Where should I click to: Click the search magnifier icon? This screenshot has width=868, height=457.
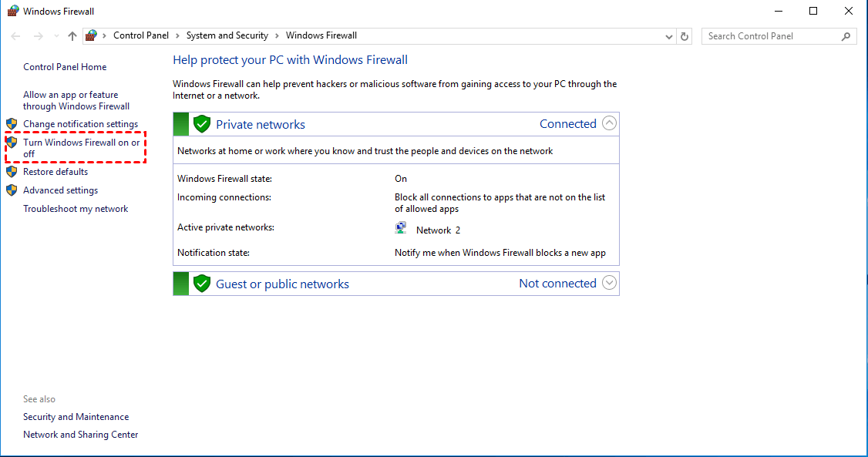[846, 36]
